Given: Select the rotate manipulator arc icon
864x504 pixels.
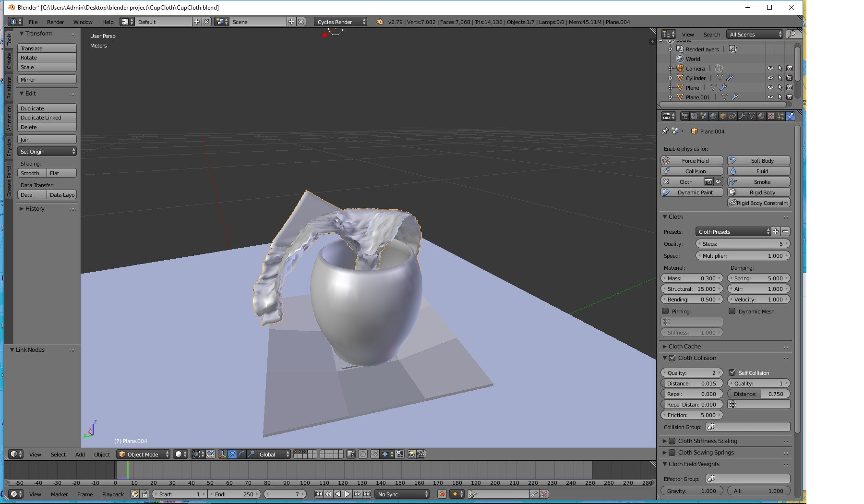Looking at the screenshot, I should (x=241, y=454).
